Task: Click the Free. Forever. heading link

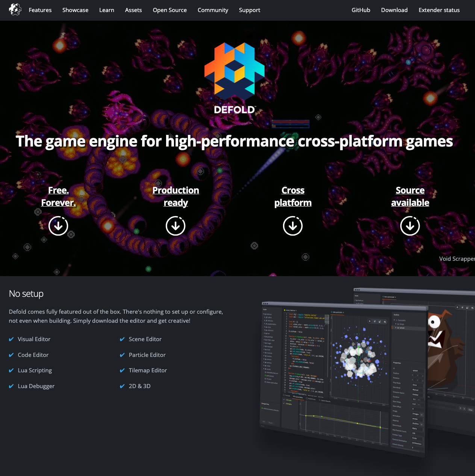Action: (58, 196)
